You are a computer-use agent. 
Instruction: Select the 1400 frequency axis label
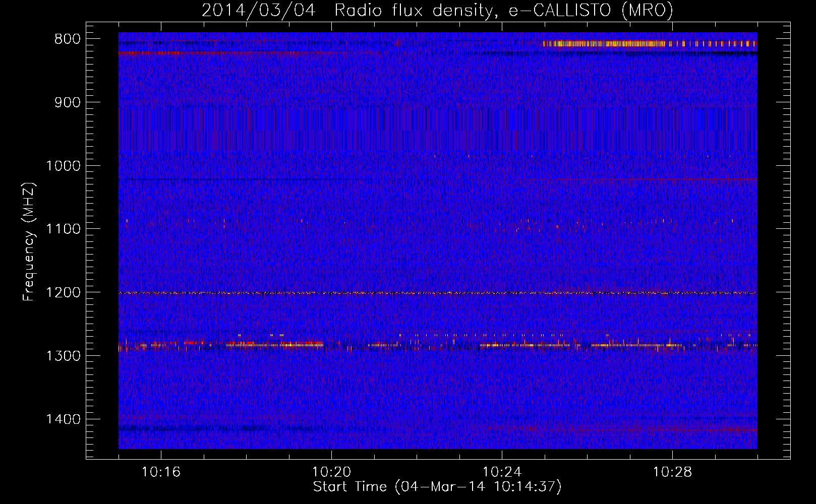pos(63,419)
